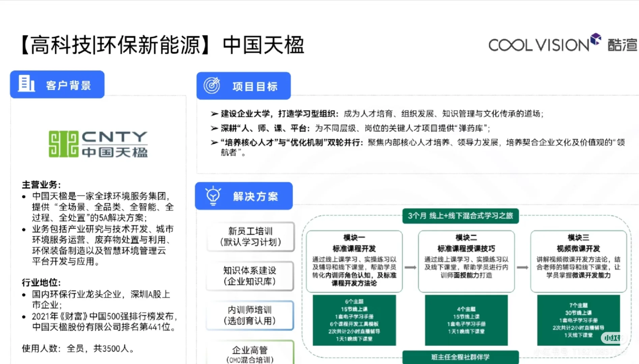639x364 pixels.
Task: Click the text 使用人数: 全员, 共3500人
Action: coord(78,348)
